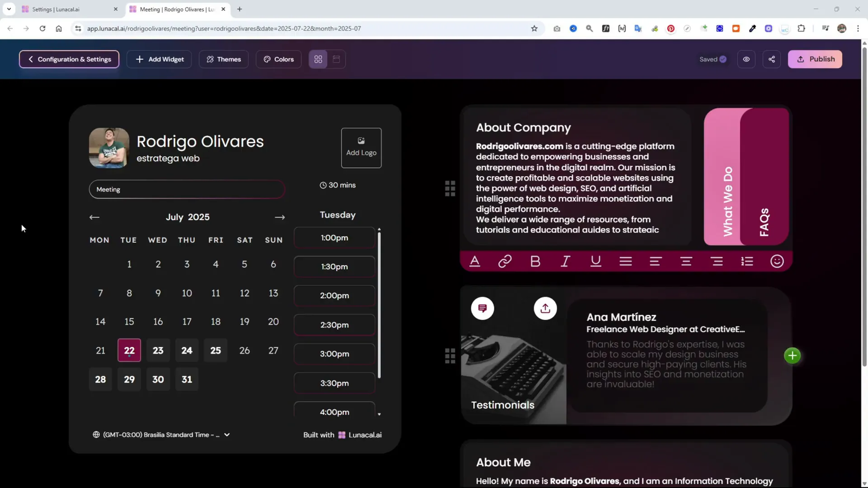Switch to calendar layout view toggle
Viewport: 868px width, 488px height.
click(336, 59)
